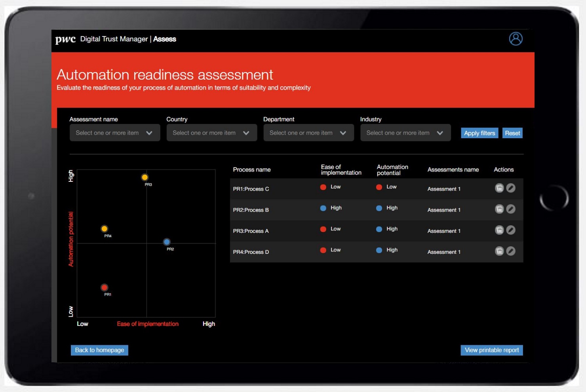Image resolution: width=586 pixels, height=392 pixels.
Task: Open the Department filter dropdown
Action: click(308, 133)
